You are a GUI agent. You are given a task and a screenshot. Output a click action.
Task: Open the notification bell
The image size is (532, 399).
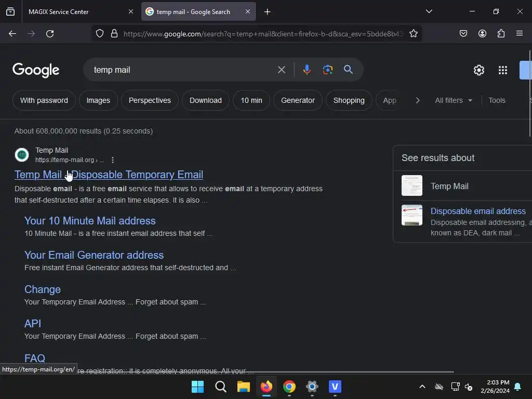point(518,387)
